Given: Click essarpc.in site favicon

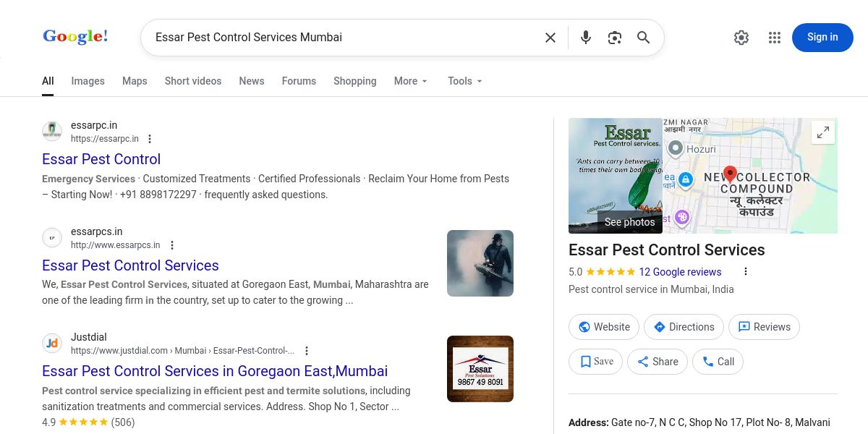Looking at the screenshot, I should (52, 132).
